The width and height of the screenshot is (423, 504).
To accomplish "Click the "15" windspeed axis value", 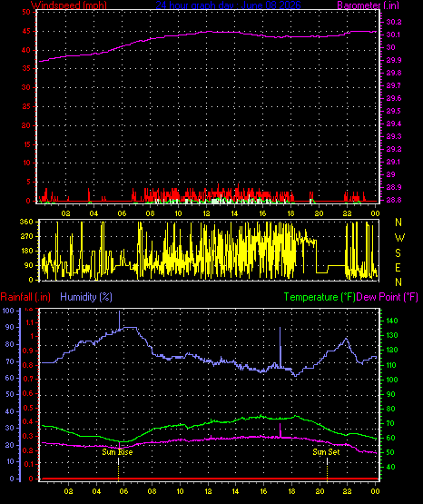I will (26, 144).
